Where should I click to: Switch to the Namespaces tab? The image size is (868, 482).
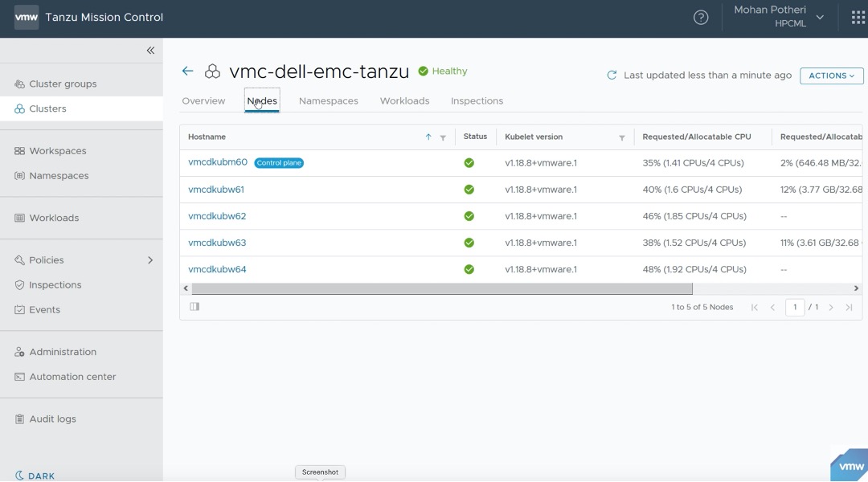(328, 100)
